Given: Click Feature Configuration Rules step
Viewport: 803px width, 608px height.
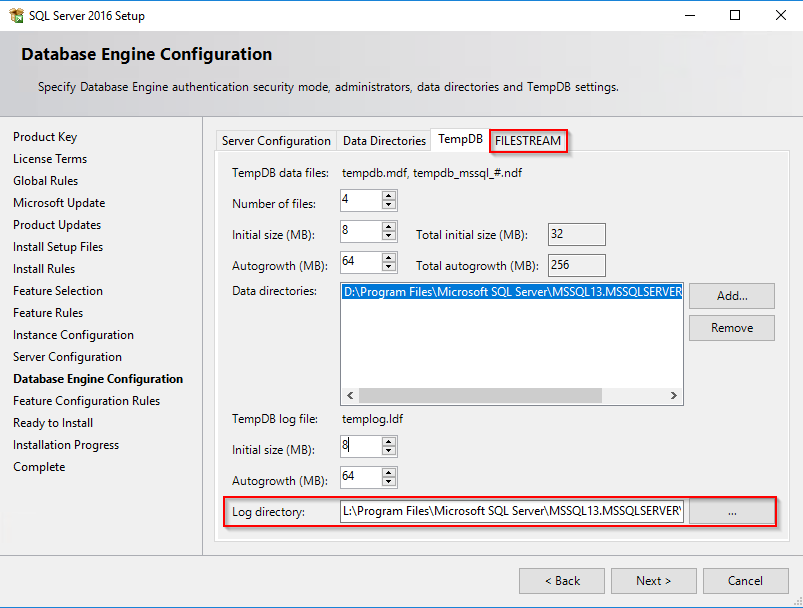Looking at the screenshot, I should [87, 401].
